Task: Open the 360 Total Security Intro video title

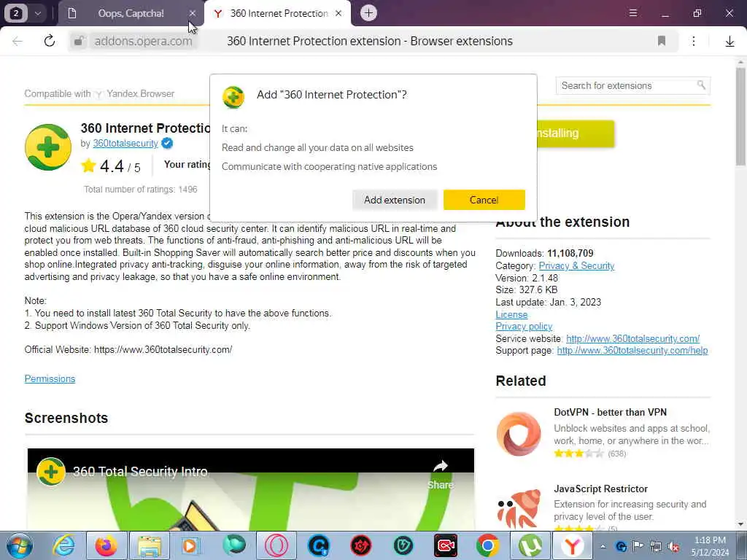Action: 140,472
